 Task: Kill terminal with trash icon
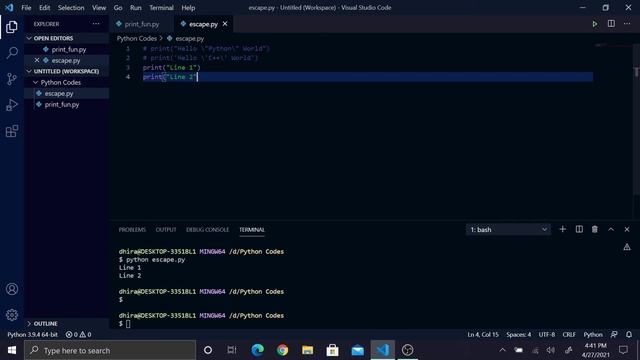pyautogui.click(x=595, y=229)
